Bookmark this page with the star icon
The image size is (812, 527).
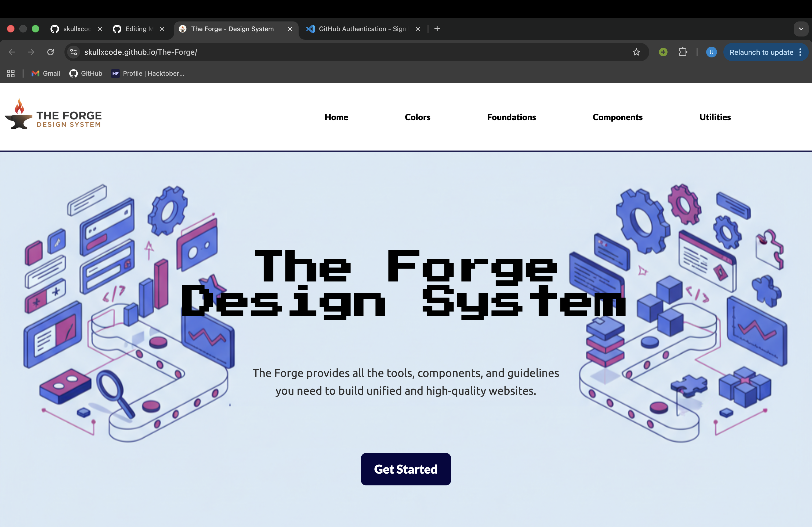pos(636,52)
